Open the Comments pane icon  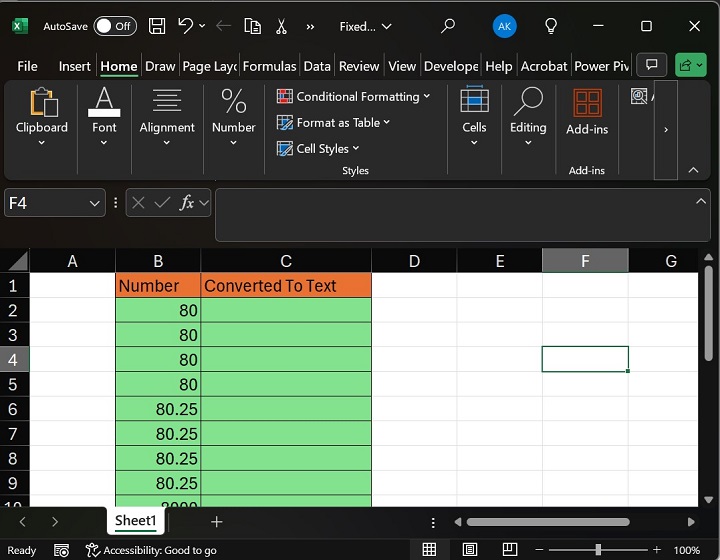pyautogui.click(x=652, y=66)
